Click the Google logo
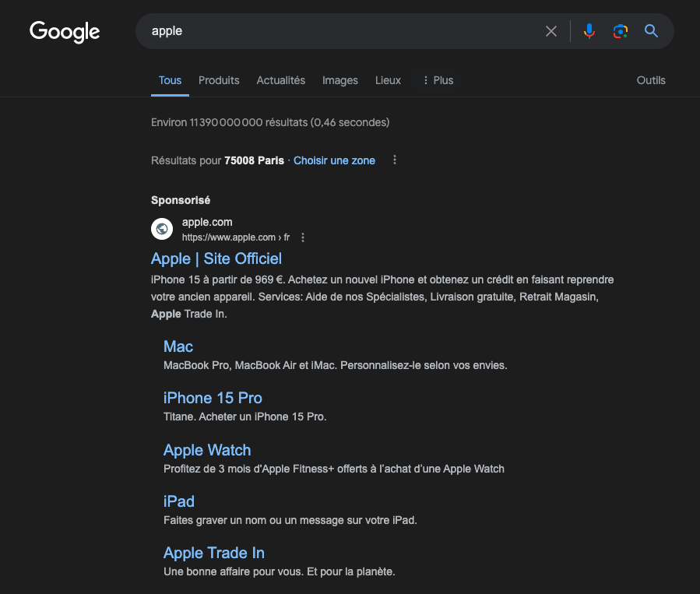 (x=65, y=32)
